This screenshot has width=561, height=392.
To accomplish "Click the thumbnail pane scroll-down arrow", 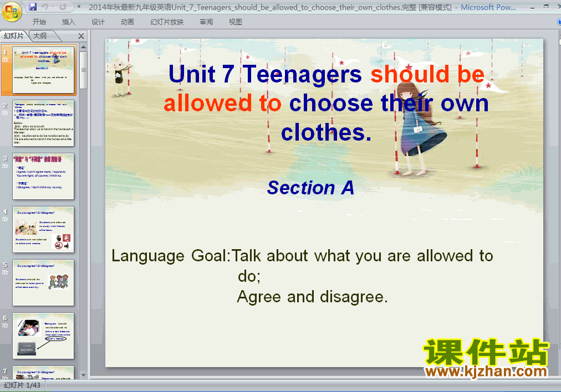I will click(83, 375).
